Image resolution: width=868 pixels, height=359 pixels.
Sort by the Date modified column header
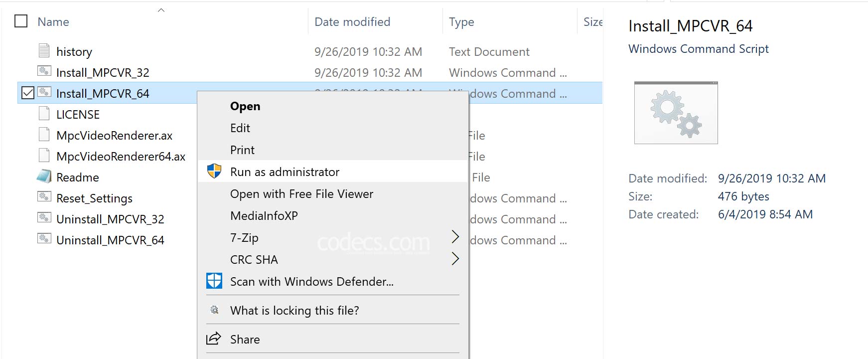coord(352,22)
